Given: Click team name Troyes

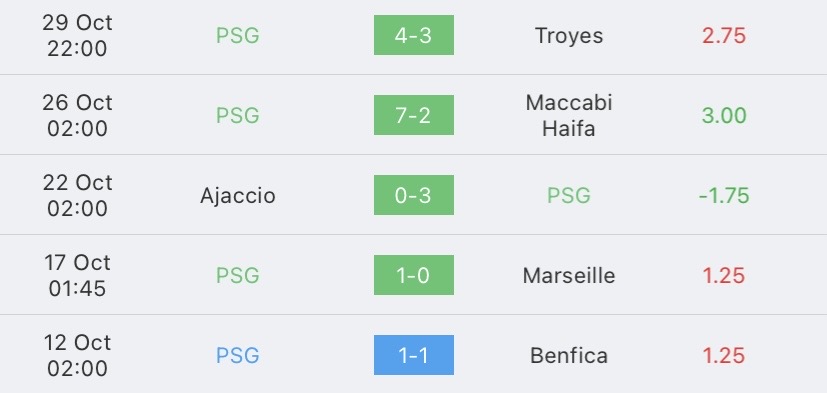Looking at the screenshot, I should pos(569,36).
